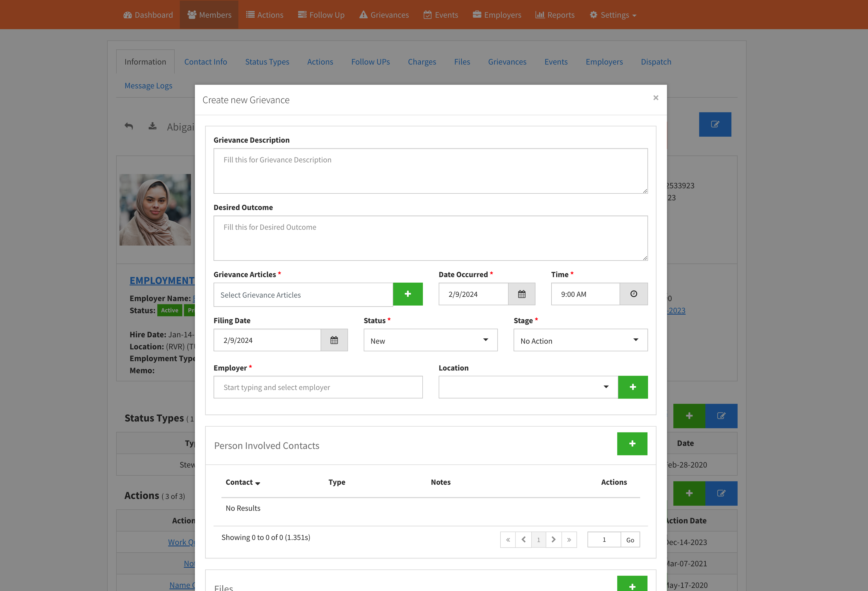Add a new Location with plus button
868x591 pixels.
click(x=633, y=387)
